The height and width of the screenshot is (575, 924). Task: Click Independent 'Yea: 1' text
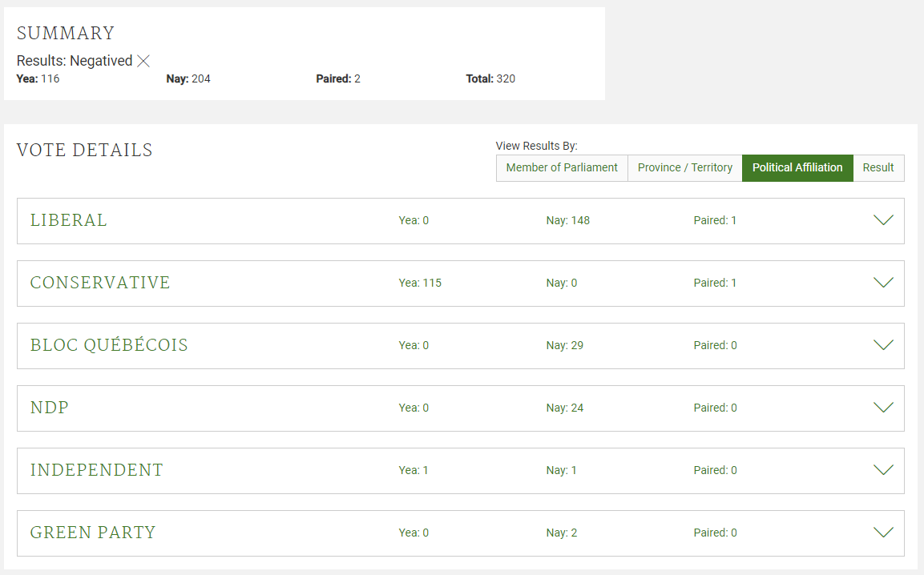pyautogui.click(x=414, y=470)
